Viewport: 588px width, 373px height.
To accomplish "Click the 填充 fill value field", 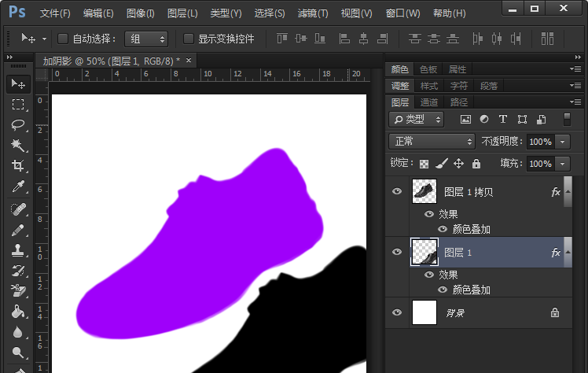I will pos(539,164).
